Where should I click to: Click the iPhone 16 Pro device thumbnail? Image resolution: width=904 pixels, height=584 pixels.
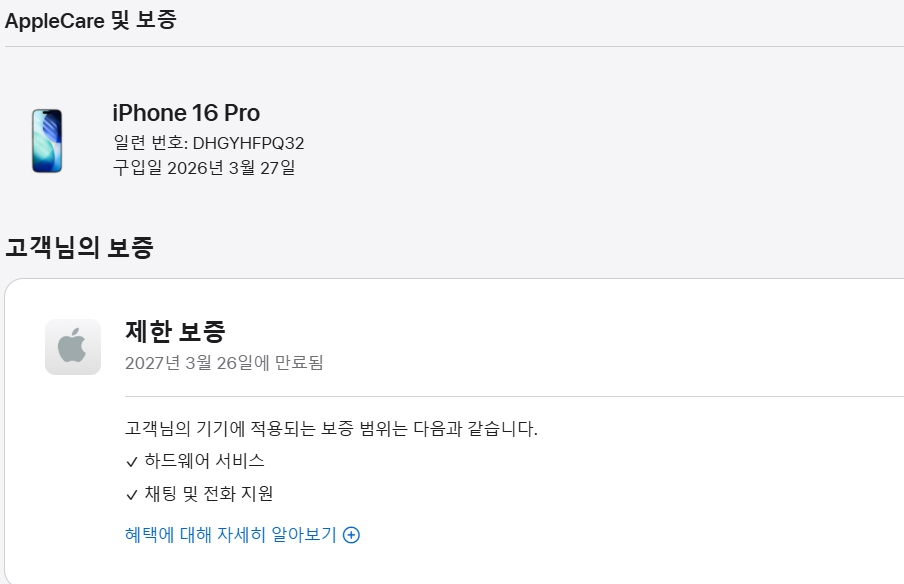46,141
